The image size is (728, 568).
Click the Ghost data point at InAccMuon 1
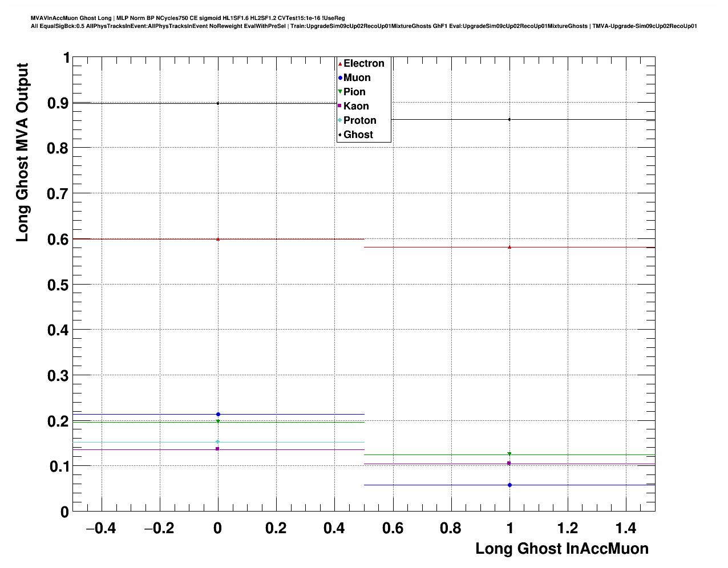[509, 119]
